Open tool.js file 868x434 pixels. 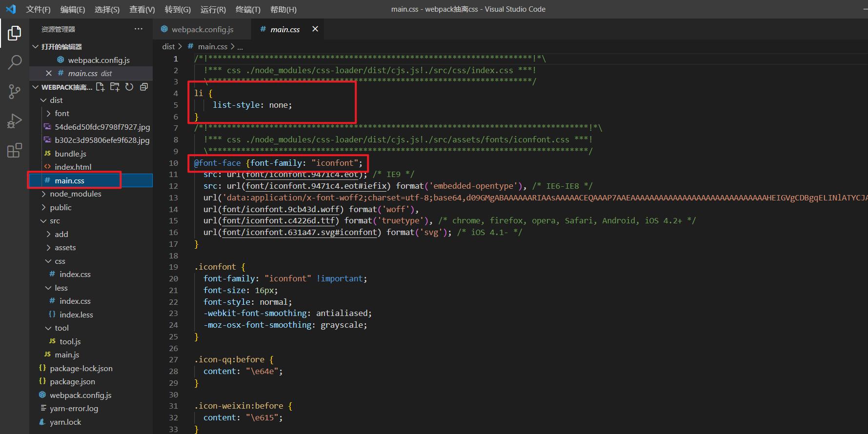(91, 341)
